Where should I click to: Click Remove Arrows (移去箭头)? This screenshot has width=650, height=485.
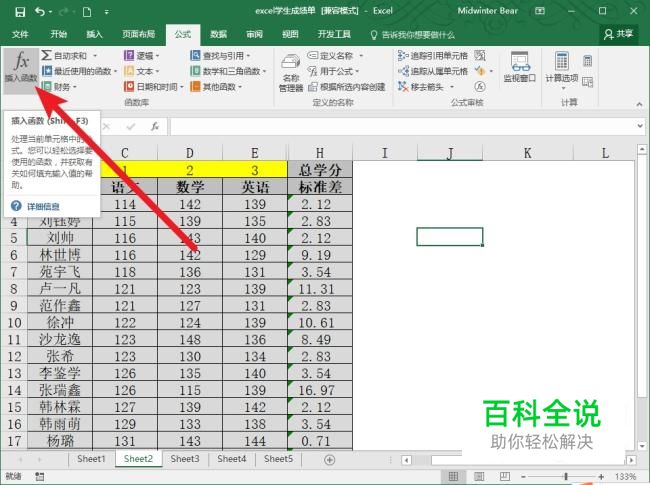point(426,87)
